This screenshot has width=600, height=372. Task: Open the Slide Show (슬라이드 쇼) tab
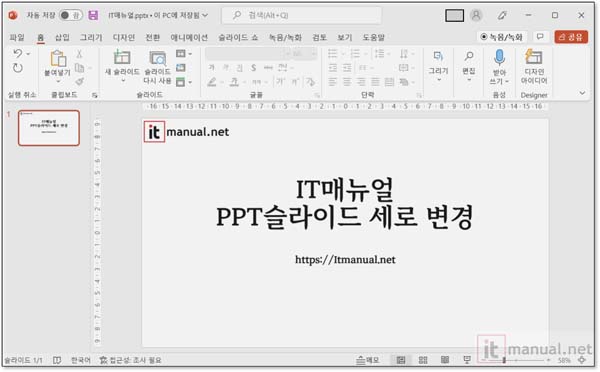coord(238,37)
